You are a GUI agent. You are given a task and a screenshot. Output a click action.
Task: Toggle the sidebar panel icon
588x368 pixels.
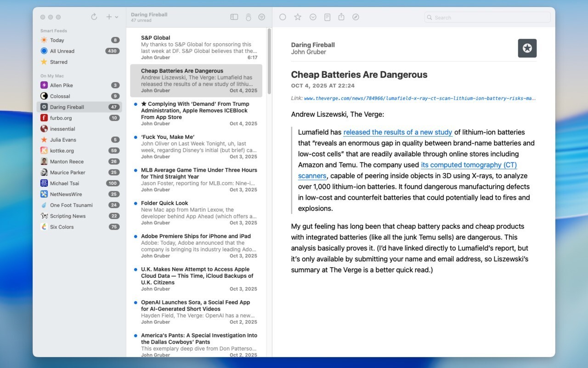click(x=234, y=17)
